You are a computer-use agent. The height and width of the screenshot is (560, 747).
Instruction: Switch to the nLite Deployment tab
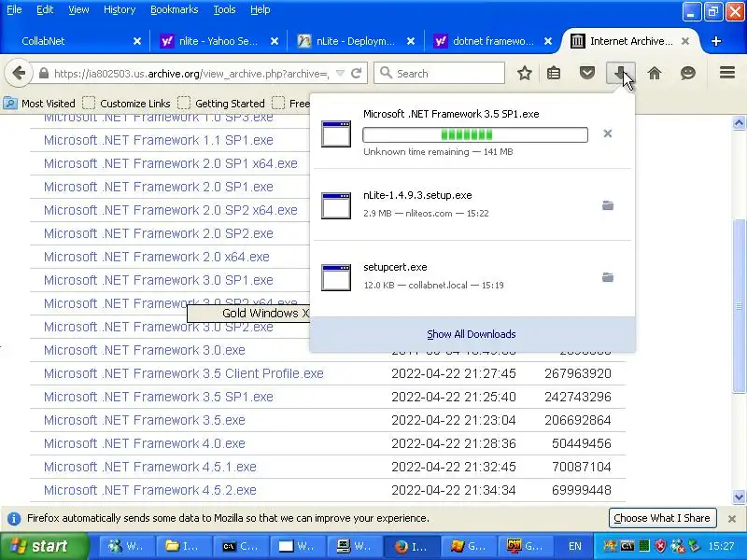pos(356,41)
